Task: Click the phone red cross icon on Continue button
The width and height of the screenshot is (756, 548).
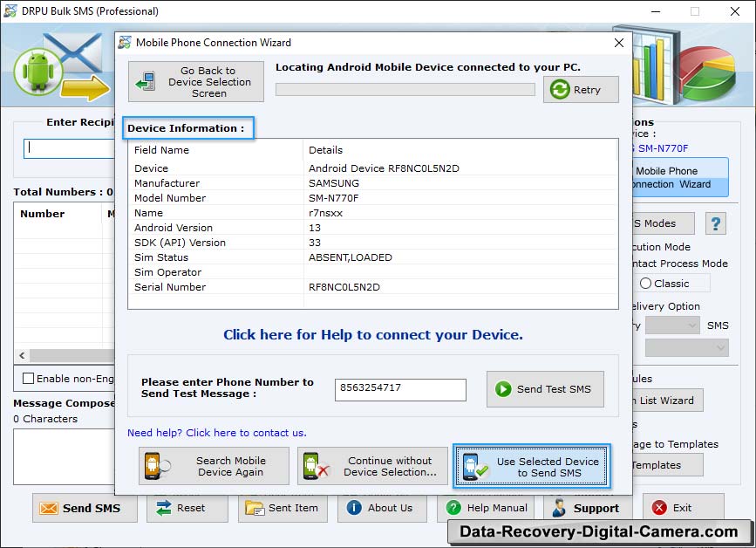Action: click(316, 466)
